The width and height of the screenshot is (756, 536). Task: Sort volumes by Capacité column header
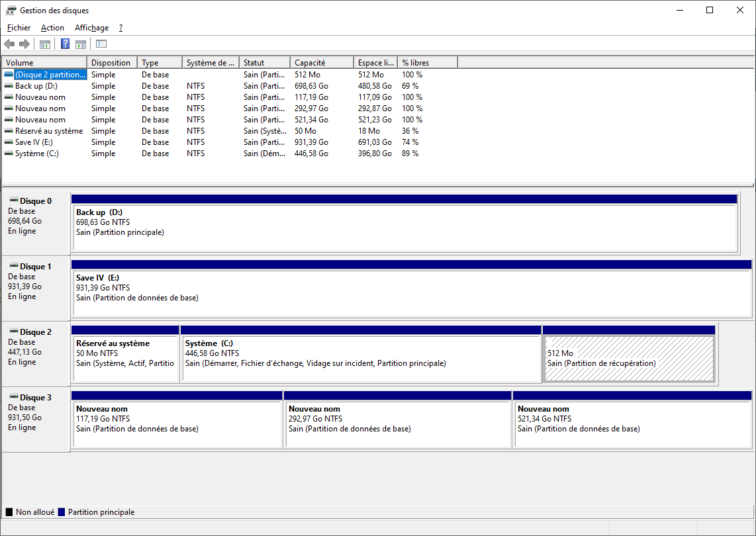tap(321, 63)
